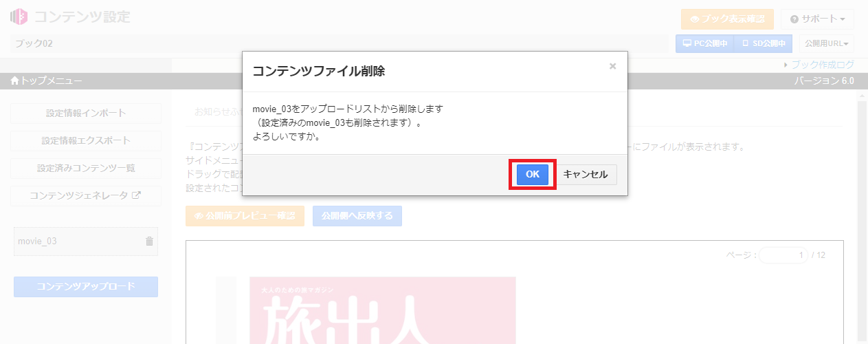Toggle the PC公開中 status button
Viewport: 868px width, 344px height.
tap(704, 43)
